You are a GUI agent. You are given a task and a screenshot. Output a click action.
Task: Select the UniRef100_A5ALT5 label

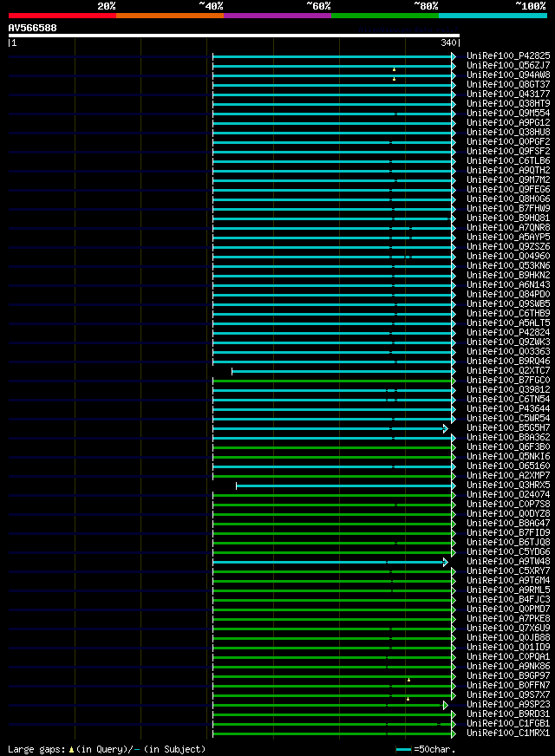click(x=508, y=323)
